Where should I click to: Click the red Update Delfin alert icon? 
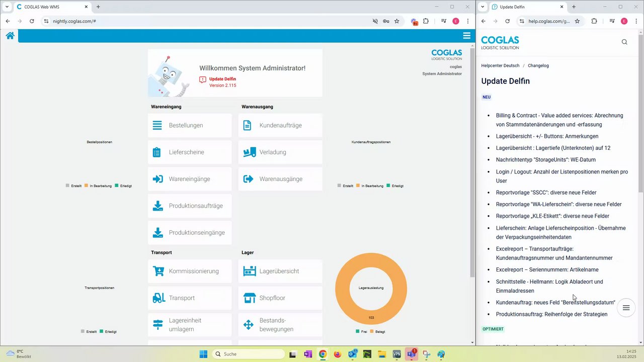pos(203,79)
